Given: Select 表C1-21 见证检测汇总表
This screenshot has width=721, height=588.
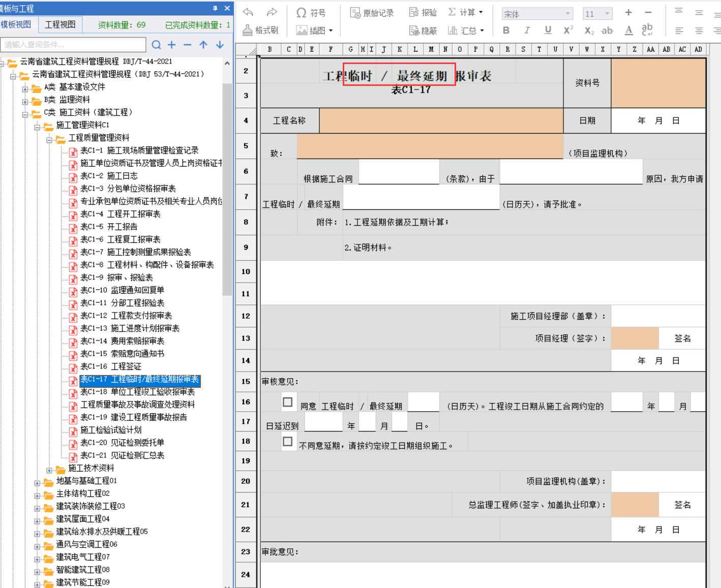Looking at the screenshot, I should (x=122, y=455).
